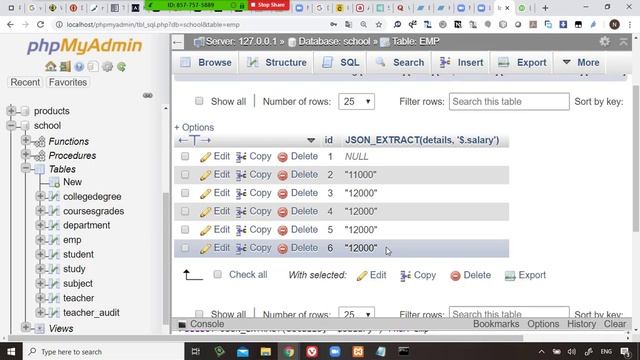Open Windows Start menu
This screenshot has height=360, width=640.
11,351
